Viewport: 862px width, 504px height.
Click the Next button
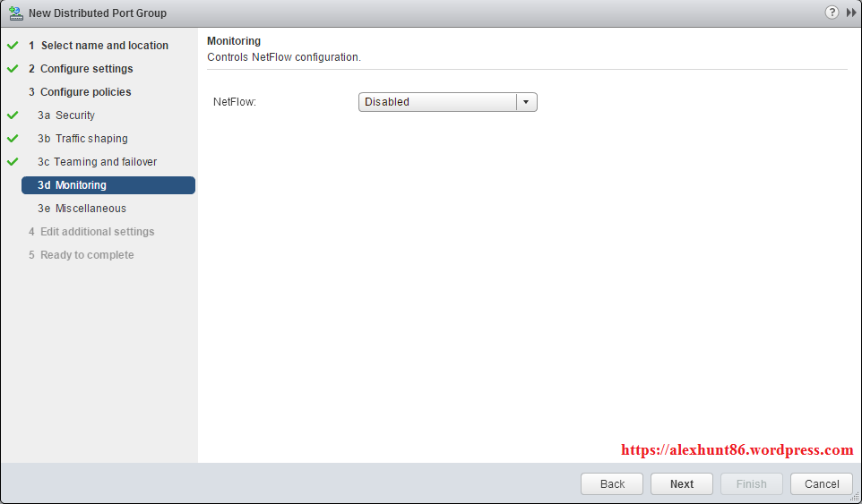click(682, 483)
